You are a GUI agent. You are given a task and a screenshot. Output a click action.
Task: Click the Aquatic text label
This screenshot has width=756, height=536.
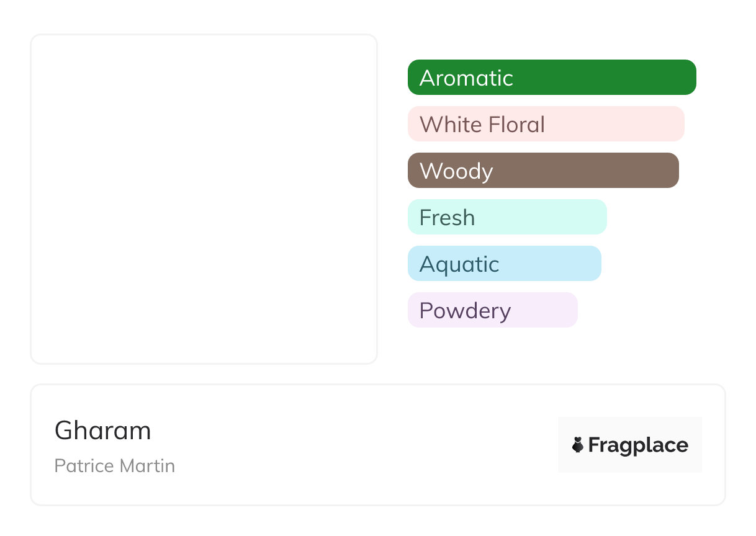click(459, 264)
